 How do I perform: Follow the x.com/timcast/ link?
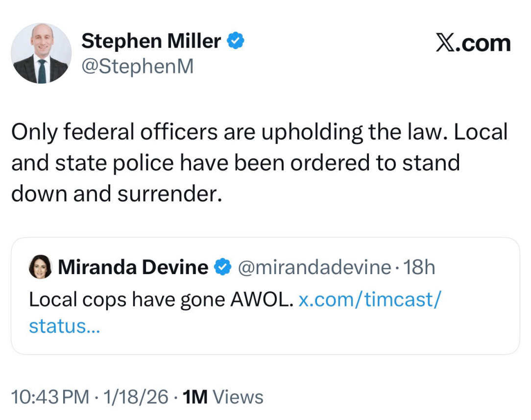pos(370,300)
